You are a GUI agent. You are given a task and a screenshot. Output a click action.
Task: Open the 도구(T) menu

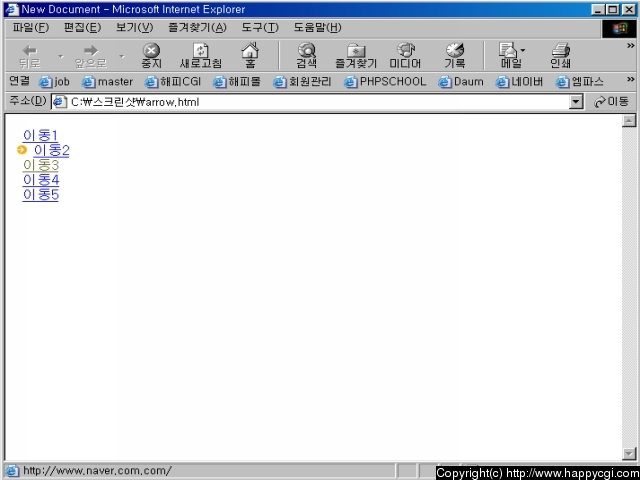260,28
